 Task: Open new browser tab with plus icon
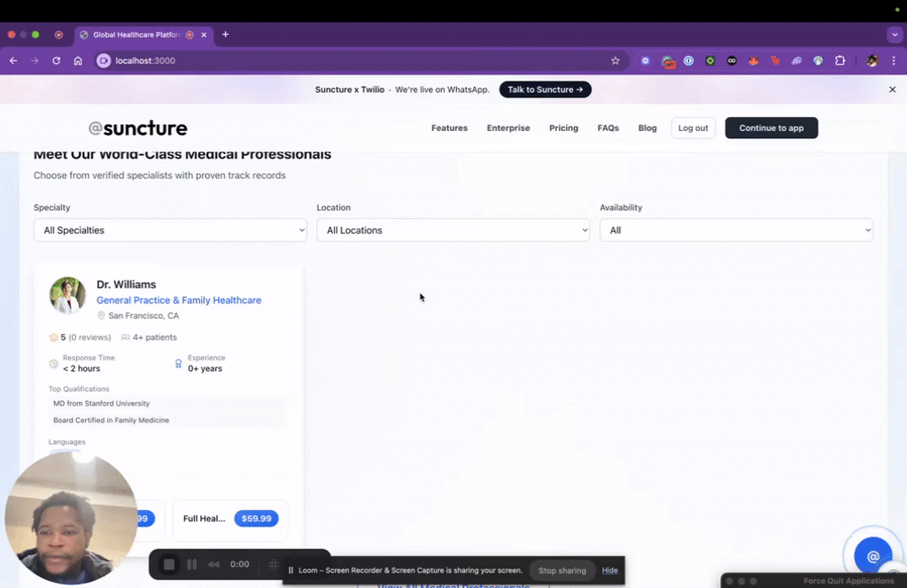225,35
